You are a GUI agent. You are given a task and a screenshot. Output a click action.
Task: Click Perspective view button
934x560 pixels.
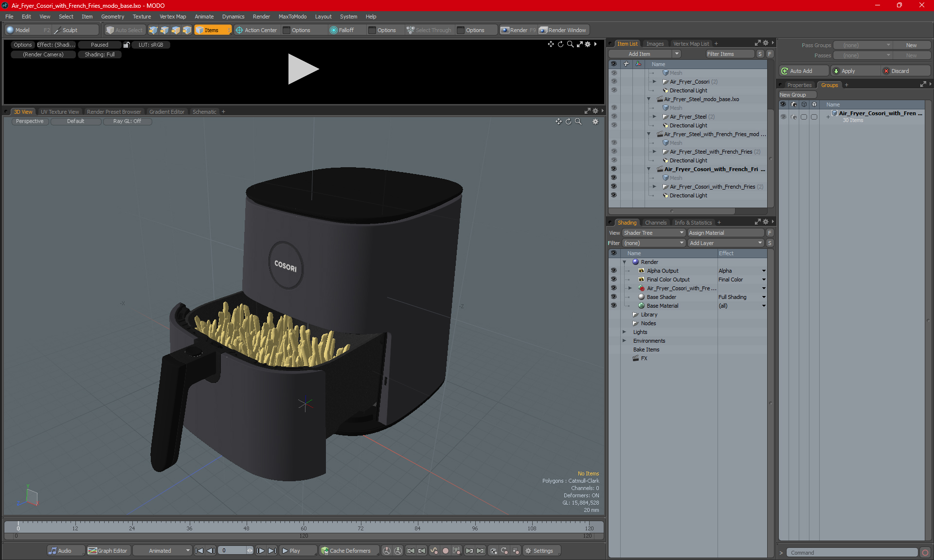point(30,122)
